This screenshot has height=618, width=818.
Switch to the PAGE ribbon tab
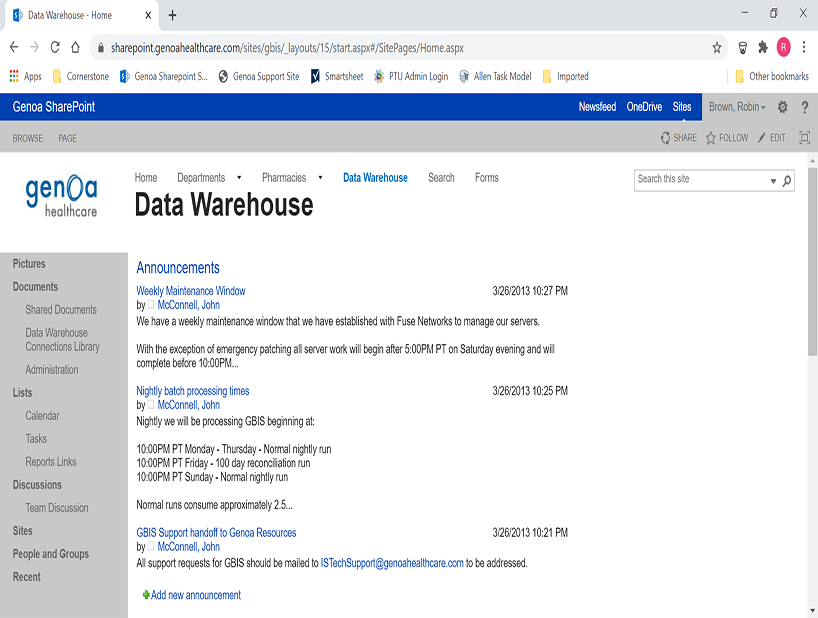coord(67,138)
